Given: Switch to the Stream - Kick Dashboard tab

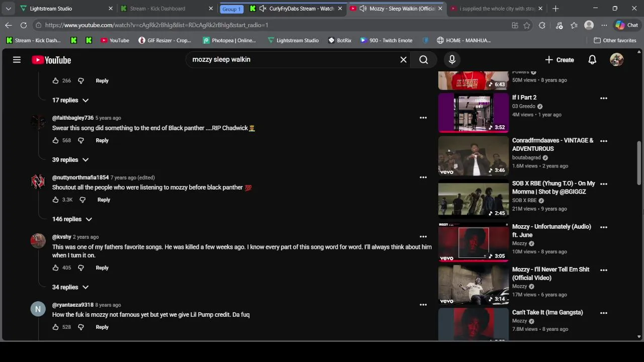Looking at the screenshot, I should tap(167, 9).
